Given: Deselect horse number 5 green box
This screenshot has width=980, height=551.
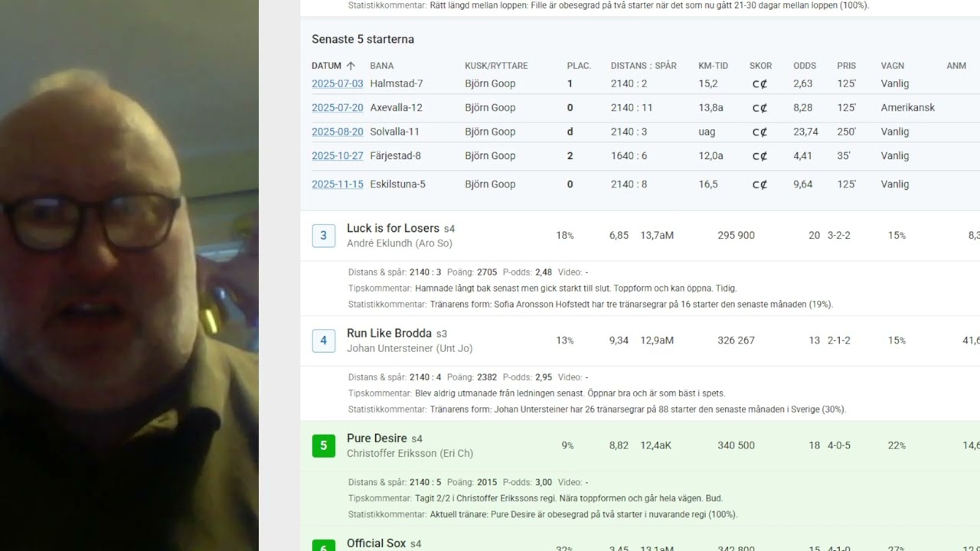Looking at the screenshot, I should click(x=323, y=445).
